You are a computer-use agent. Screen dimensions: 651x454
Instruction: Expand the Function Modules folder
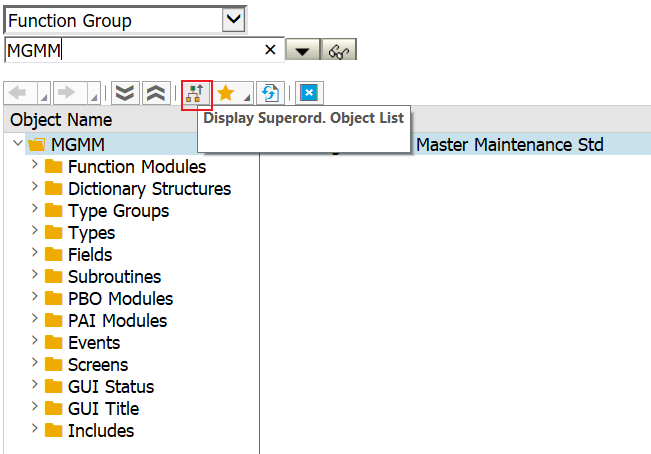pyautogui.click(x=35, y=165)
